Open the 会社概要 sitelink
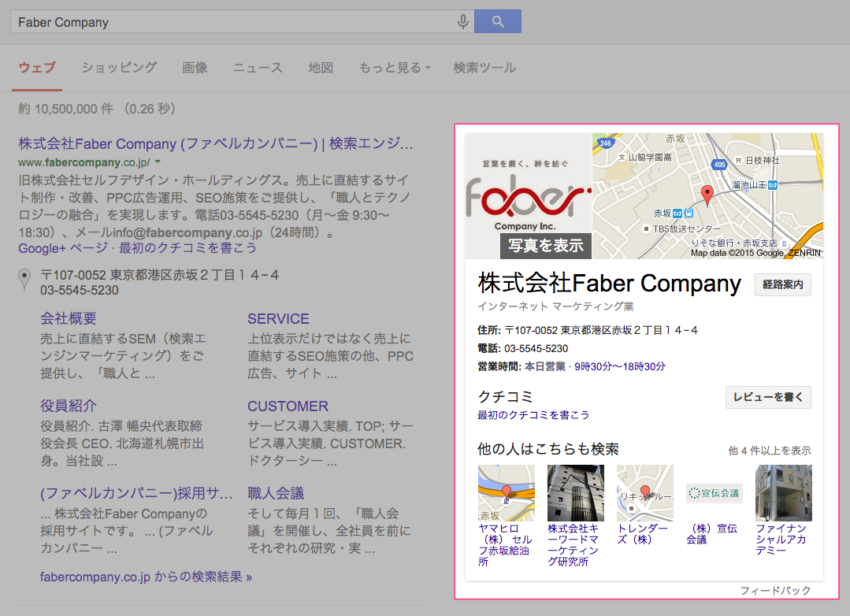 [69, 318]
